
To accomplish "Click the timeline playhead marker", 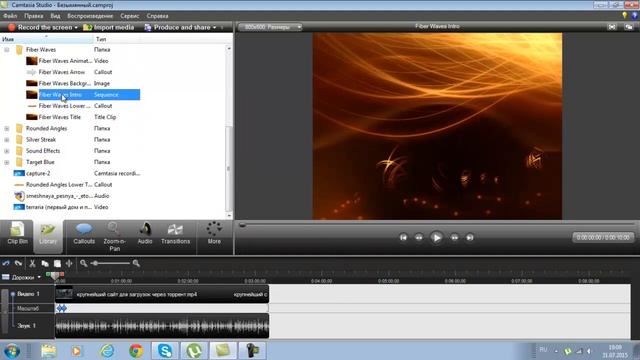I will pyautogui.click(x=55, y=276).
